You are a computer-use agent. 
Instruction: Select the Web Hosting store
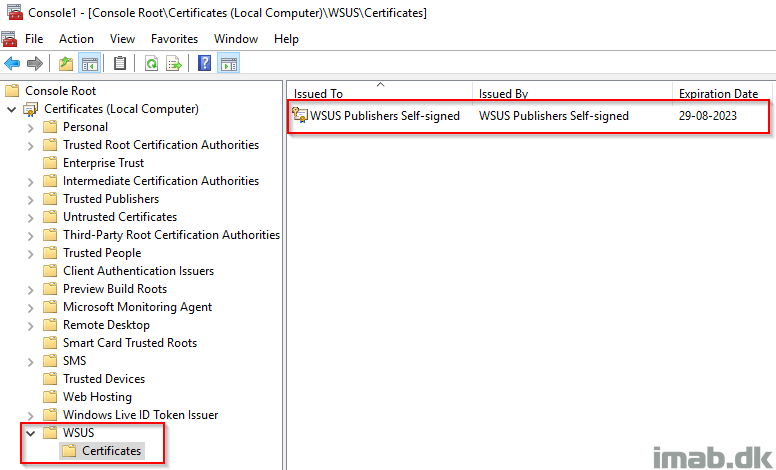pyautogui.click(x=97, y=397)
